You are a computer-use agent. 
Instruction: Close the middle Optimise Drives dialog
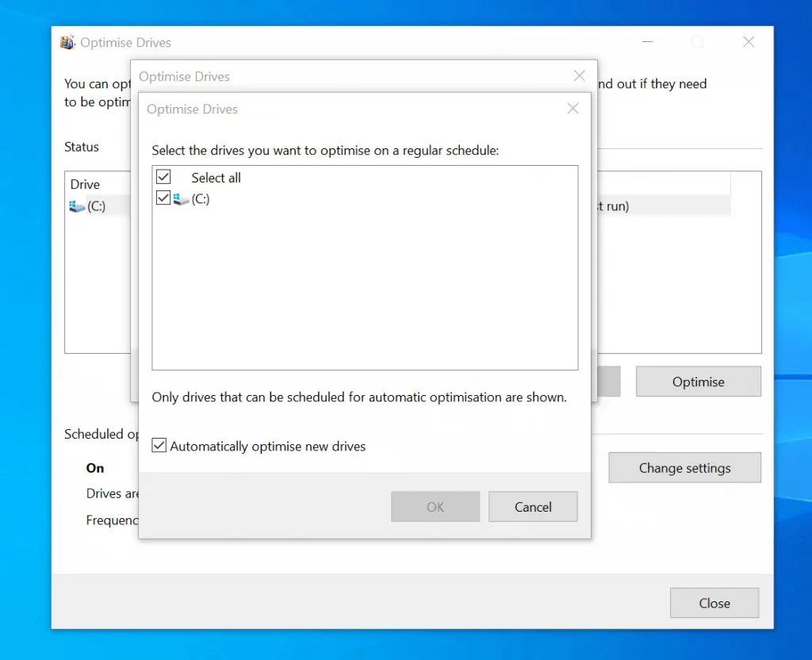[x=579, y=75]
